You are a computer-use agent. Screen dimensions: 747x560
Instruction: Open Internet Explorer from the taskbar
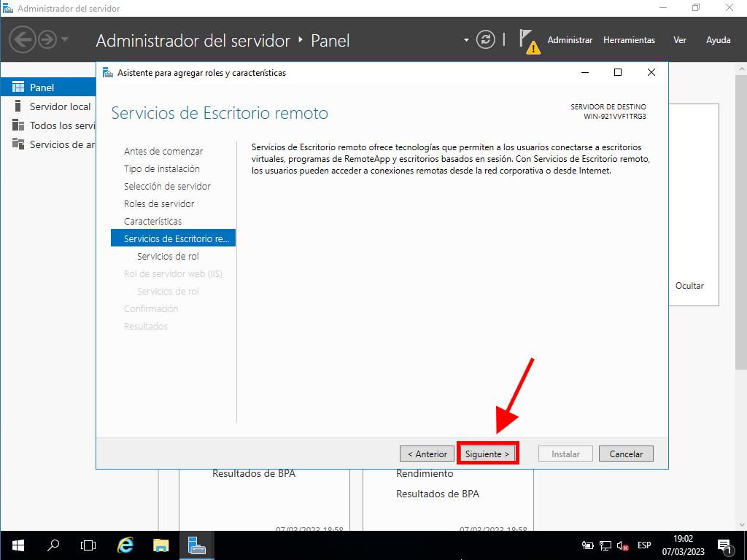pos(125,545)
